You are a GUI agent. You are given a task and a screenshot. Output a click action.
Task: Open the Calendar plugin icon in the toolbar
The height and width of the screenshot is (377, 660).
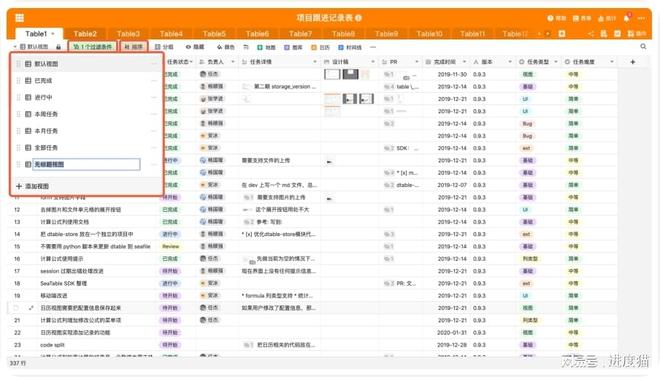[x=320, y=47]
